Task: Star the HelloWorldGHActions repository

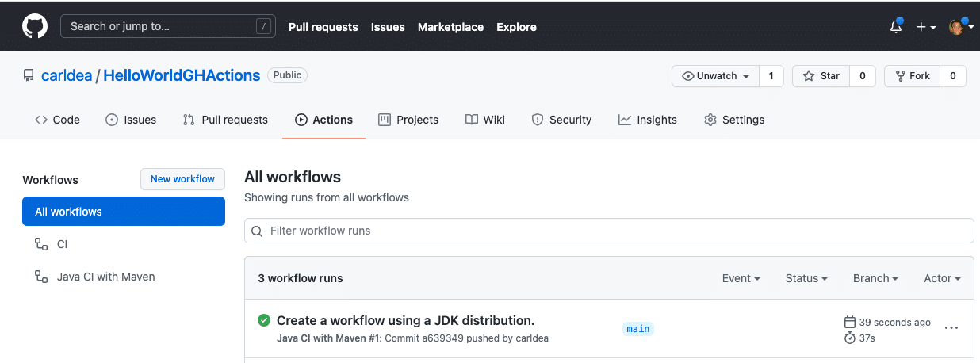Action: click(821, 76)
